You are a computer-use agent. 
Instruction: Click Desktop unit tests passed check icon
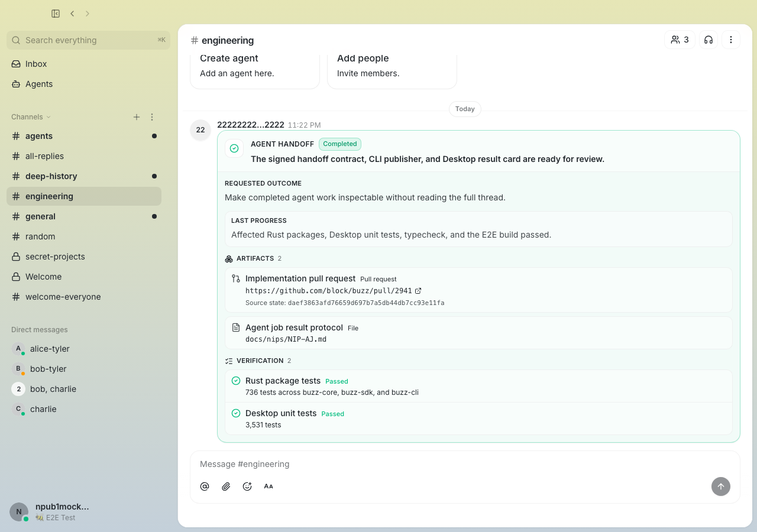[236, 413]
